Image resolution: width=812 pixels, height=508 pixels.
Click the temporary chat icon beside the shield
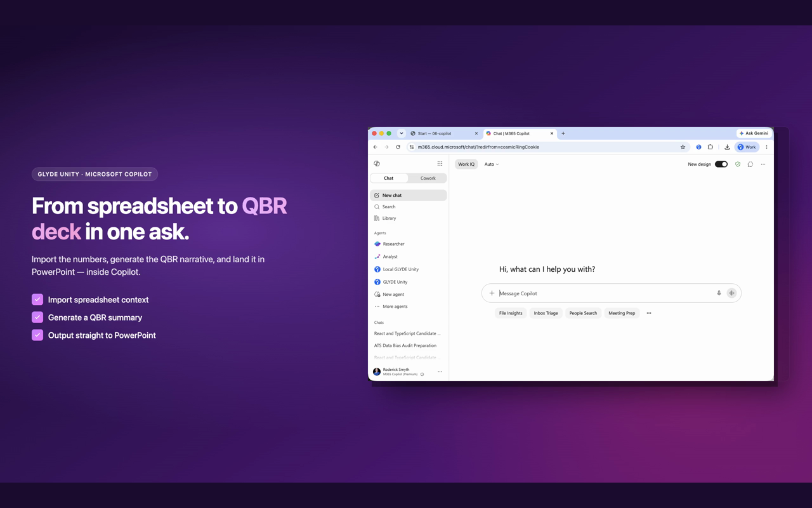pyautogui.click(x=750, y=164)
